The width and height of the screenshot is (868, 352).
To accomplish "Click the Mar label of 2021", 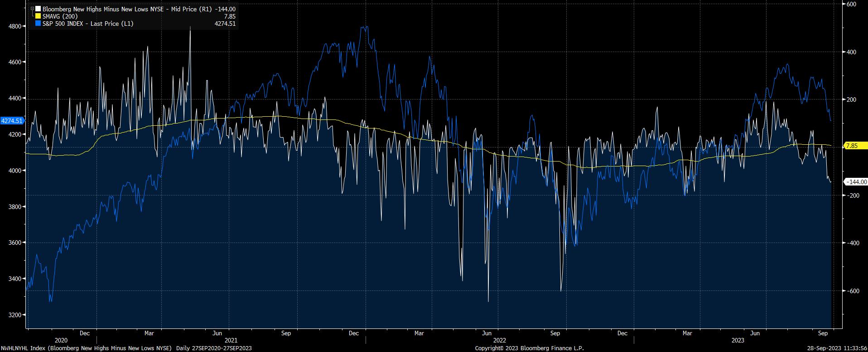I will pyautogui.click(x=149, y=333).
